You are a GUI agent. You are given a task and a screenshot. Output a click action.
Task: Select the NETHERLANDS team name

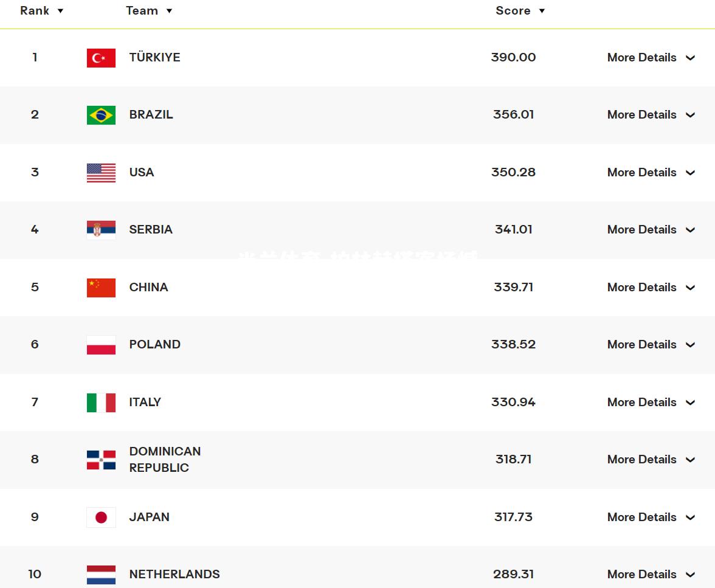click(x=174, y=574)
